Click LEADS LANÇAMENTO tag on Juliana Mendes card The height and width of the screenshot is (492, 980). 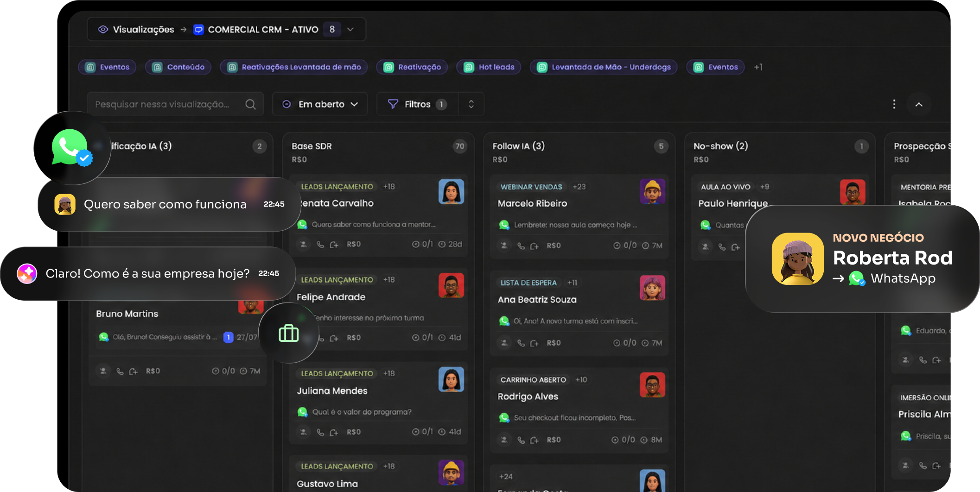click(x=337, y=373)
